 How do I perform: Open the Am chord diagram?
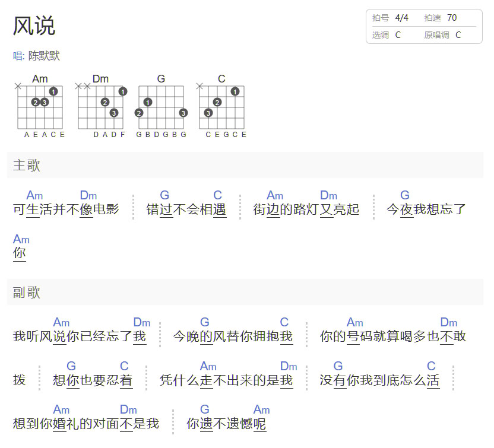point(40,106)
